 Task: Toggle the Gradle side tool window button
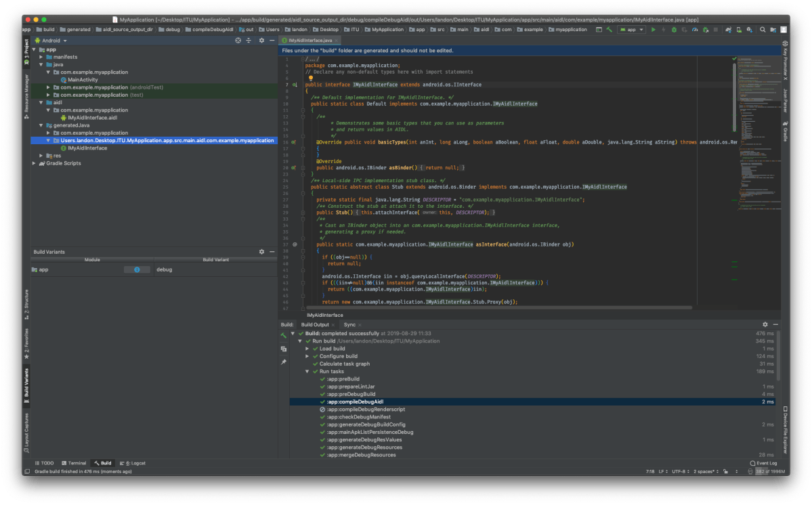[785, 131]
